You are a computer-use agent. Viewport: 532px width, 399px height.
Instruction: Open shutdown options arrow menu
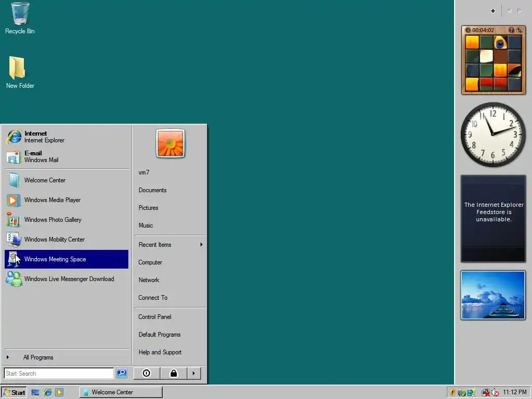(194, 373)
